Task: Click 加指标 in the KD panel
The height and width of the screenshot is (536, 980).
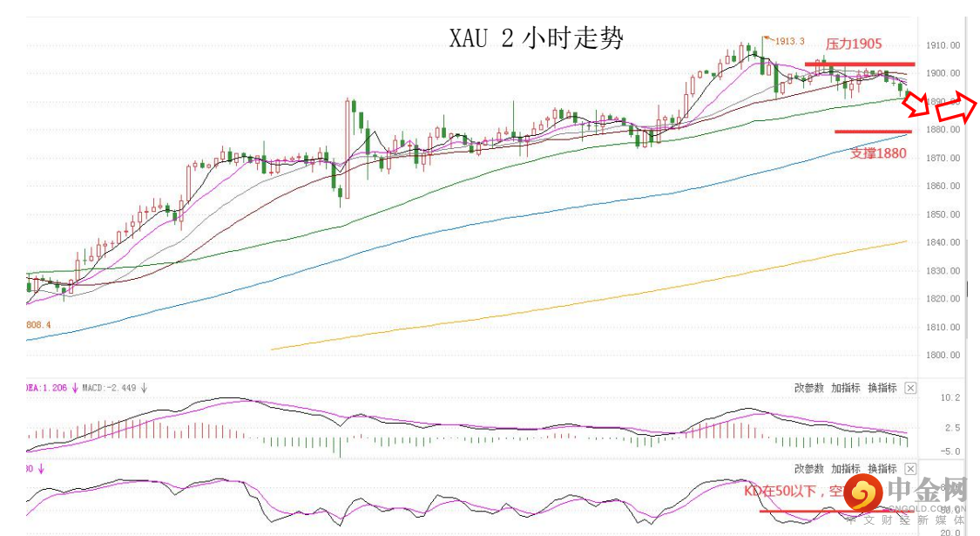Action: (845, 469)
